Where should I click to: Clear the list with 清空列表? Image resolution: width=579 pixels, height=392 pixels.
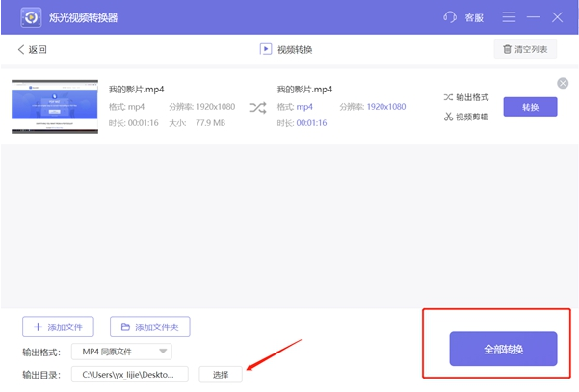click(x=525, y=49)
